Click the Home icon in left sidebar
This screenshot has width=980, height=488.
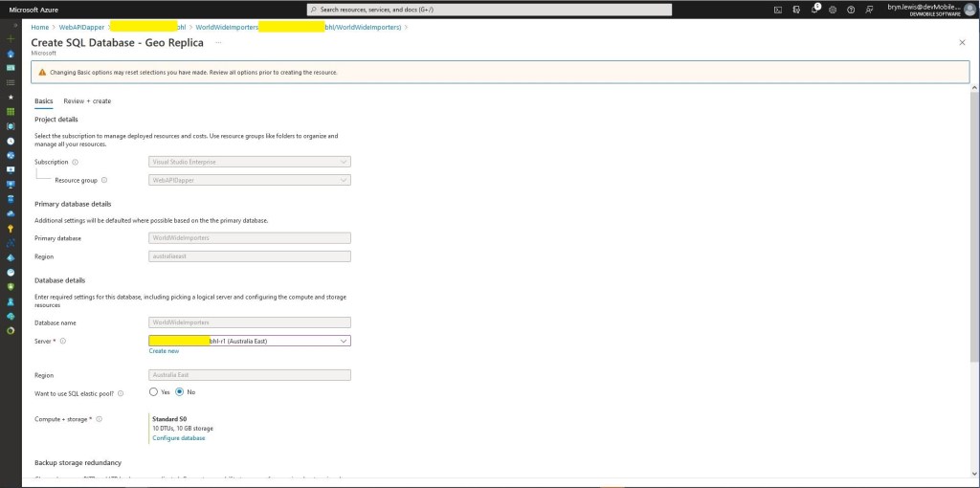[10, 54]
